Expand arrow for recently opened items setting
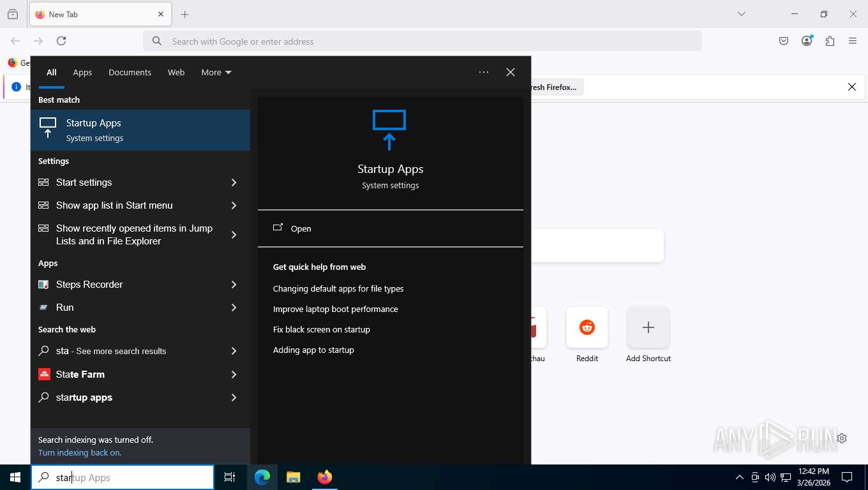Image resolution: width=868 pixels, height=490 pixels. click(234, 235)
